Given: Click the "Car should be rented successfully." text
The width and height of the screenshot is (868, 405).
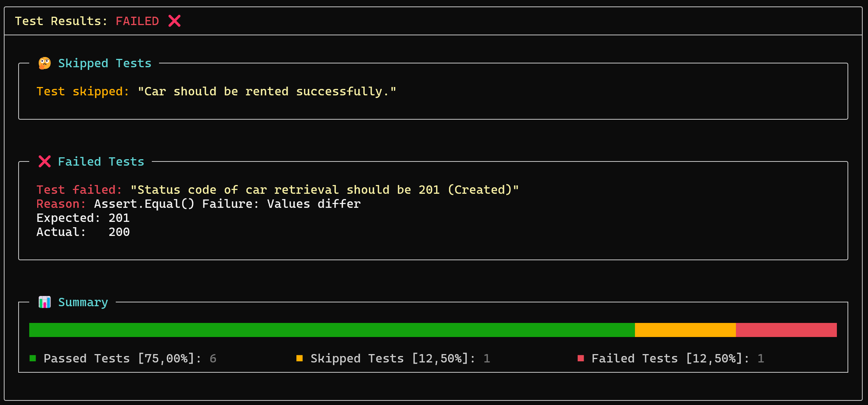Looking at the screenshot, I should (267, 91).
